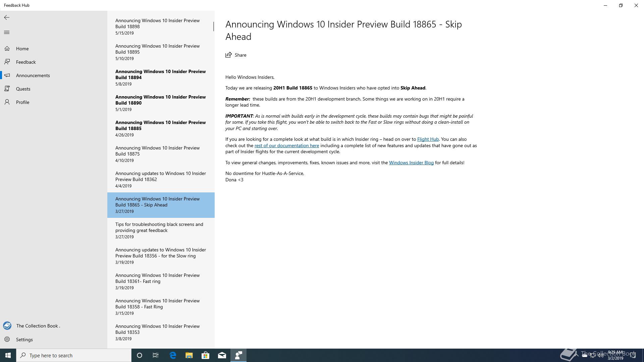The height and width of the screenshot is (362, 644).
Task: Click the volume icon in the system tray
Action: (x=601, y=356)
